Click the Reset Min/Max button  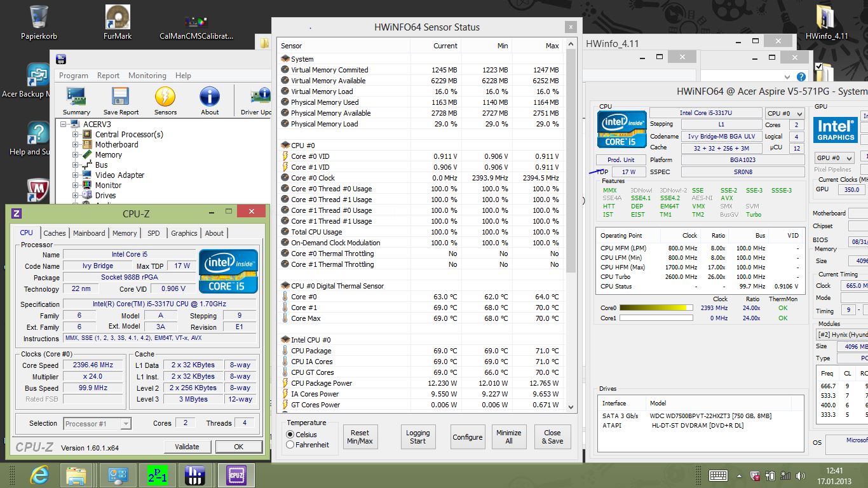point(360,437)
